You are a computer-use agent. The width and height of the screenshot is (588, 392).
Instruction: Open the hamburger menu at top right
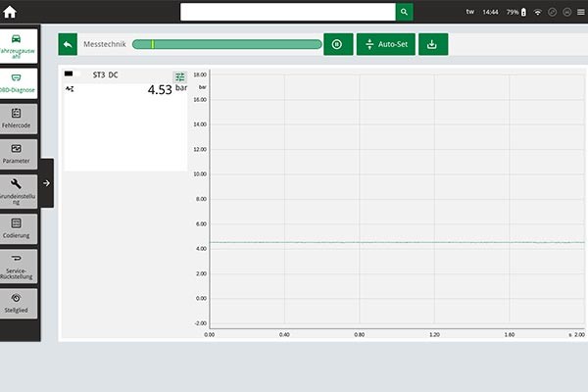580,12
